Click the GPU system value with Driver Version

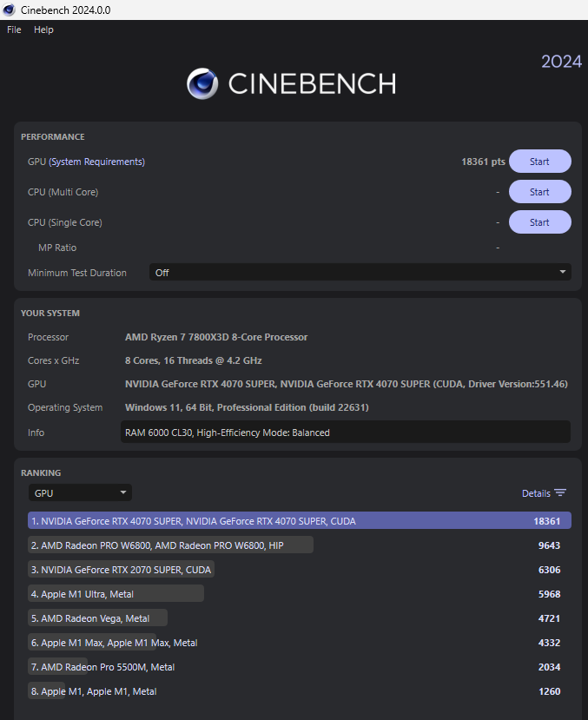pyautogui.click(x=346, y=384)
